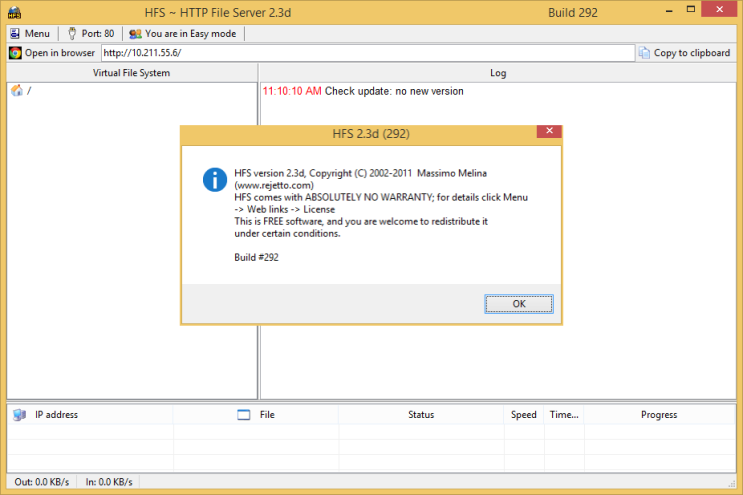Click the Virtual File System header
Image resolution: width=743 pixels, height=495 pixels.
tap(131, 73)
